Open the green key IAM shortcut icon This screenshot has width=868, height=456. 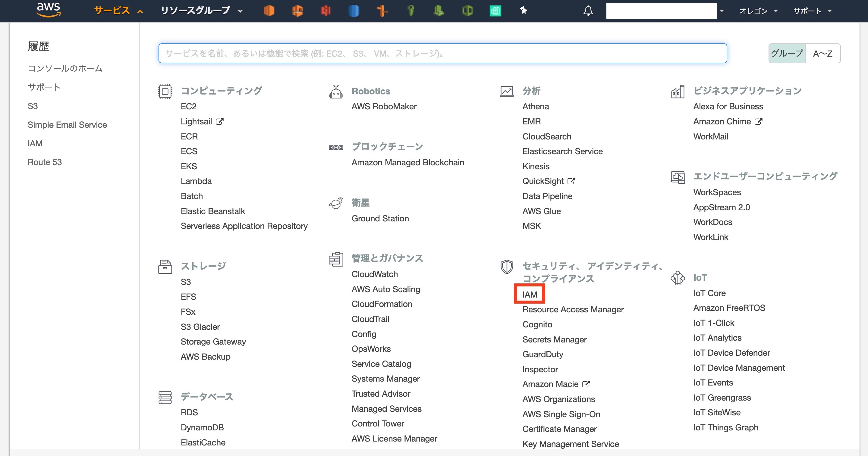pos(410,11)
